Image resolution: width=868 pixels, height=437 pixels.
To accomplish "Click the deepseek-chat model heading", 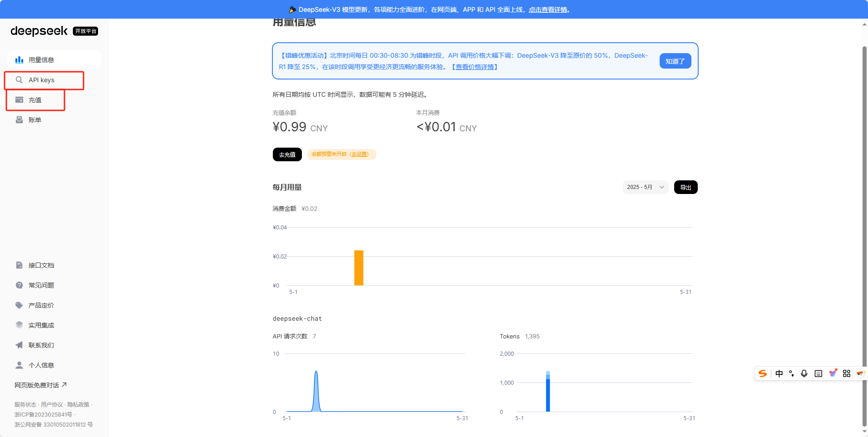I will coord(297,319).
